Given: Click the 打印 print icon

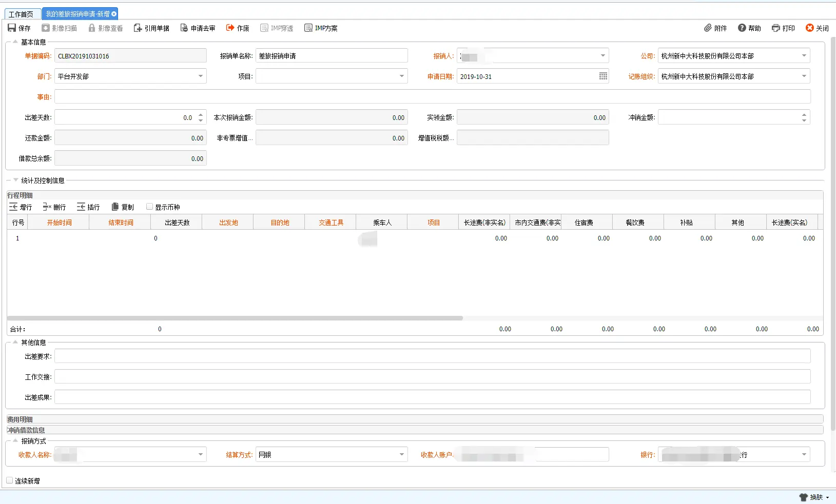Looking at the screenshot, I should tap(776, 28).
